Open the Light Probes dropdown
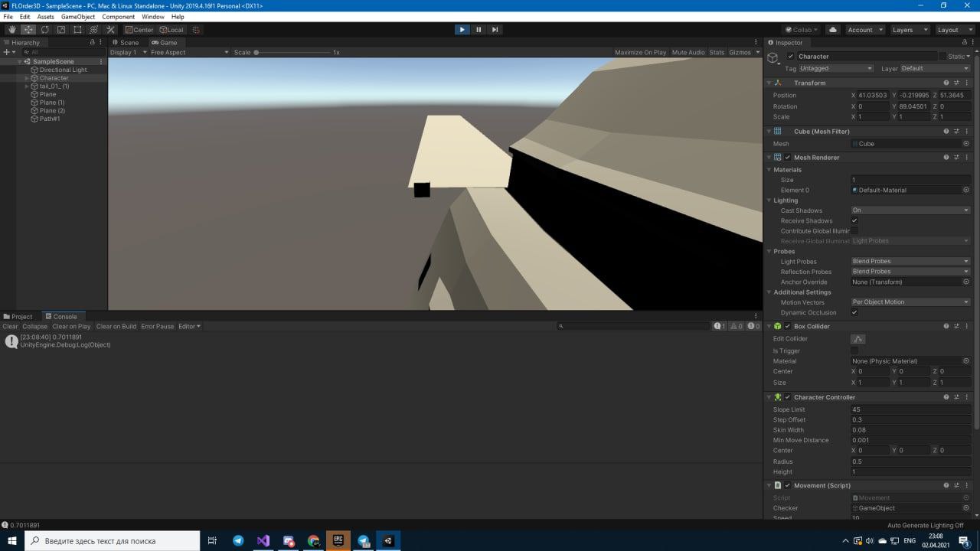Screen dimensions: 980x551 click(910, 262)
